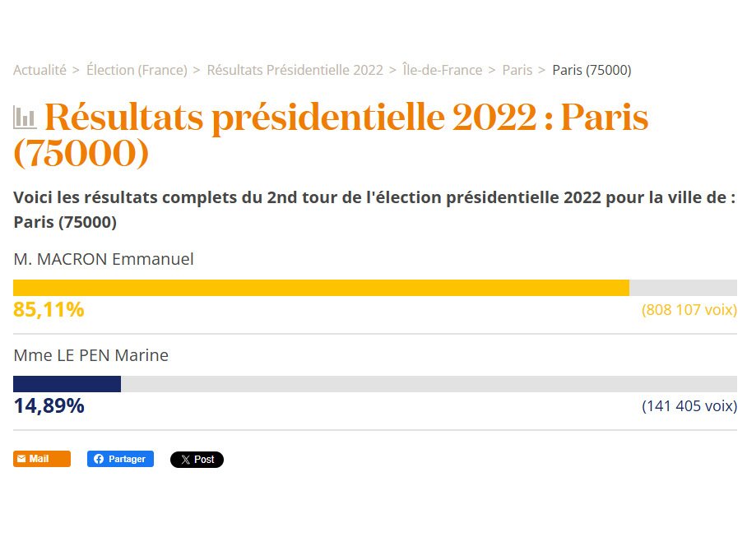Select the gray Paris breadcrumb link

pyautogui.click(x=517, y=70)
